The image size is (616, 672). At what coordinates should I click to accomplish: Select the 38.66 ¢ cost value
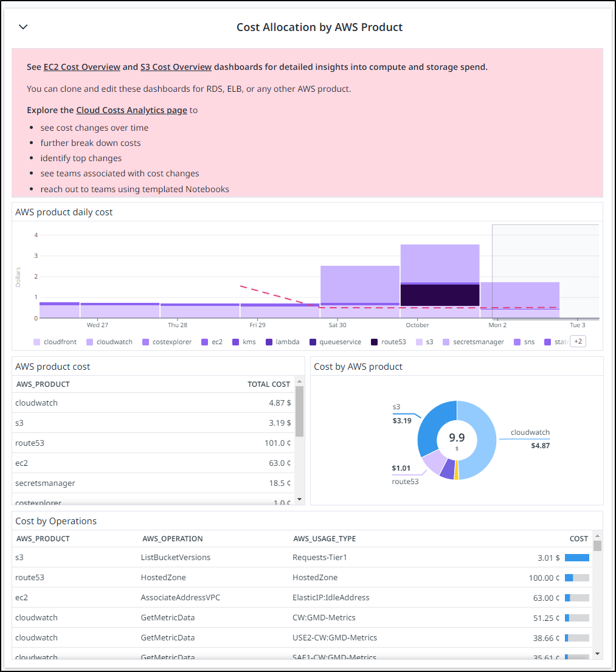[x=546, y=638]
